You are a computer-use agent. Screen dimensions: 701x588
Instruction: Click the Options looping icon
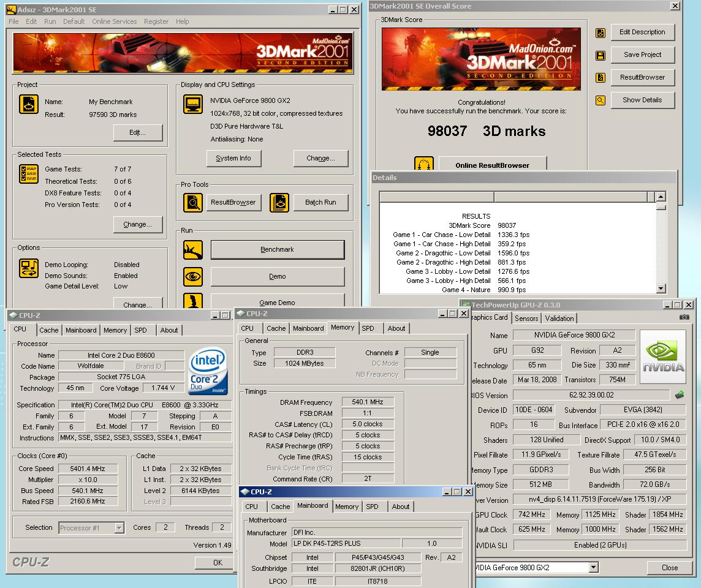click(x=29, y=268)
